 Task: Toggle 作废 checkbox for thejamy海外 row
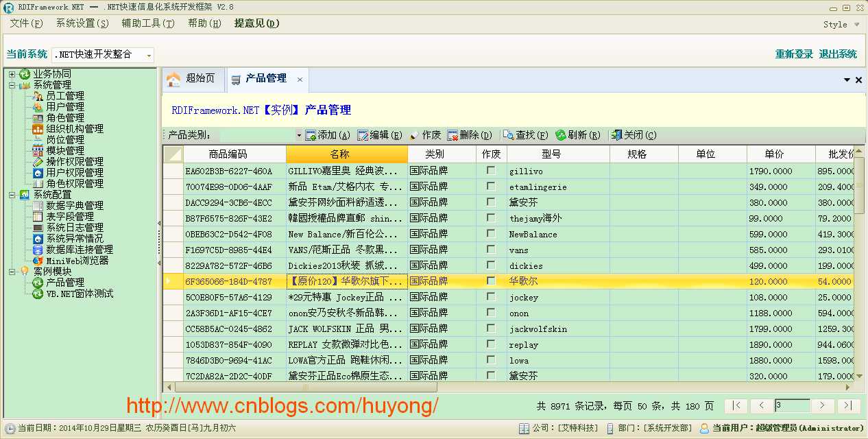491,217
